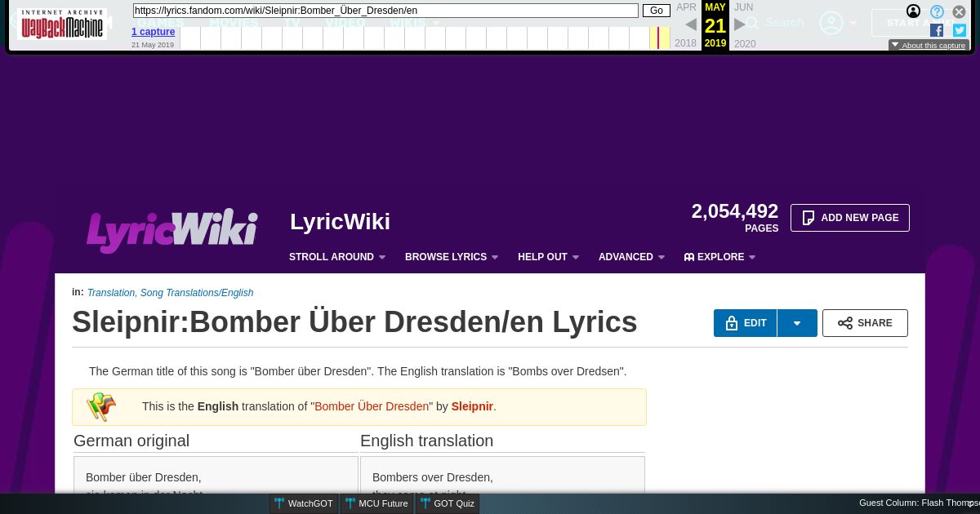This screenshot has width=980, height=514.
Task: Open the Bomber Über Dresden link
Action: pyautogui.click(x=372, y=406)
